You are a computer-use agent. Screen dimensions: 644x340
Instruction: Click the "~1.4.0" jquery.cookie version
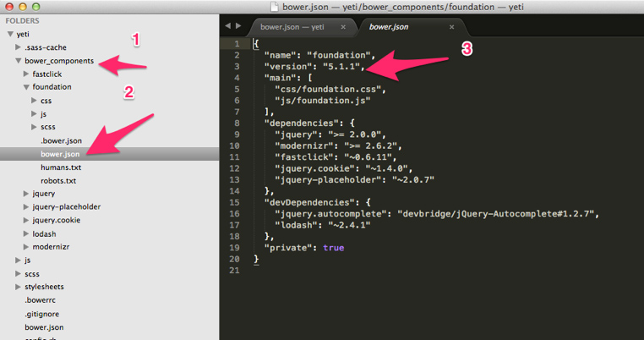coord(387,168)
